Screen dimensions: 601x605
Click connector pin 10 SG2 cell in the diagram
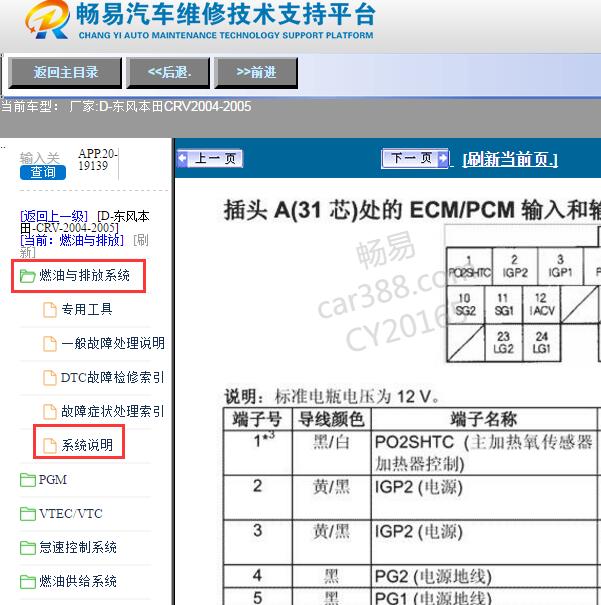click(x=465, y=304)
